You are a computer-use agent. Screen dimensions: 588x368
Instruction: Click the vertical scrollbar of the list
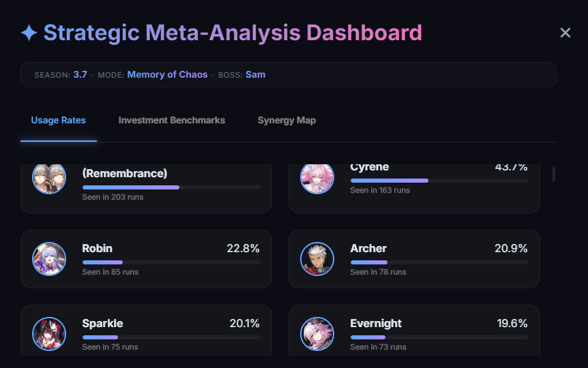(553, 174)
